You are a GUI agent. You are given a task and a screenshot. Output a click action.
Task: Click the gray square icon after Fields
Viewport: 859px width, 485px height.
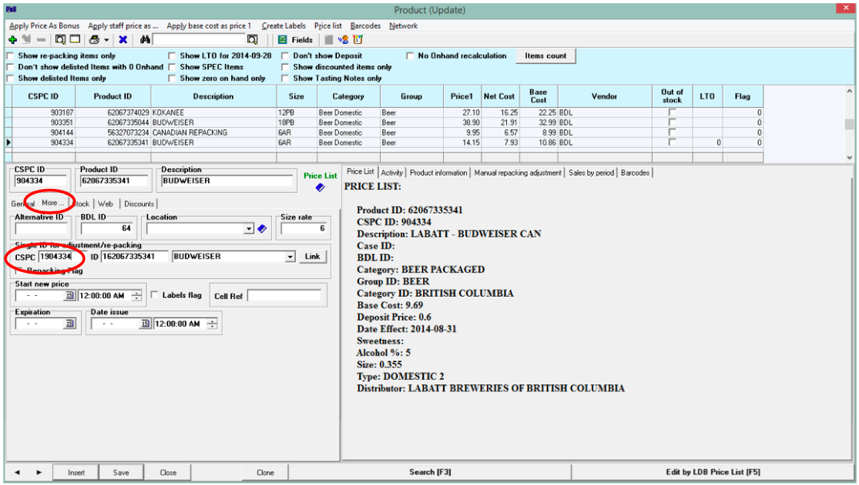click(x=329, y=40)
